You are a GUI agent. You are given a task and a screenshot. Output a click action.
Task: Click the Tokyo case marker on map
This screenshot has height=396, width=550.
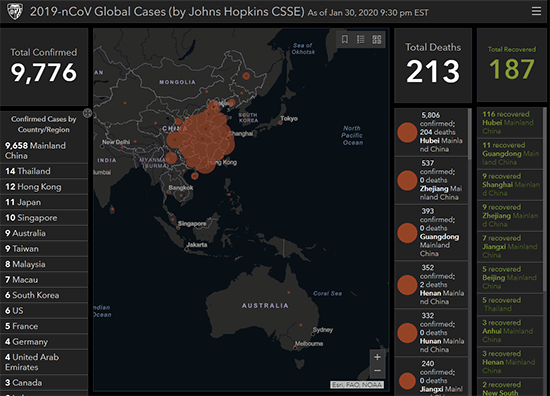pos(280,123)
